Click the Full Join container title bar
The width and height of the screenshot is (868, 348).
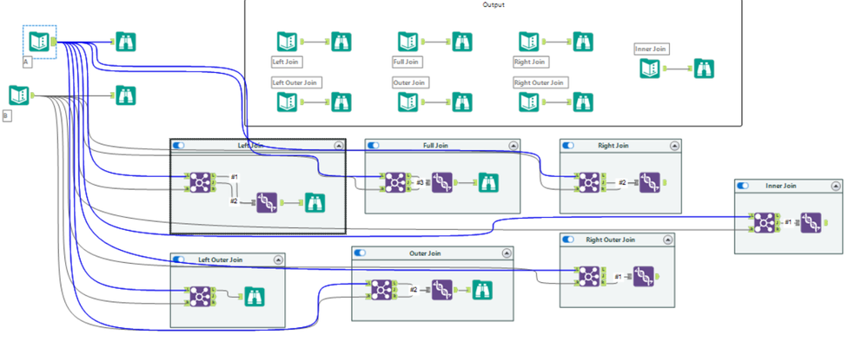442,146
